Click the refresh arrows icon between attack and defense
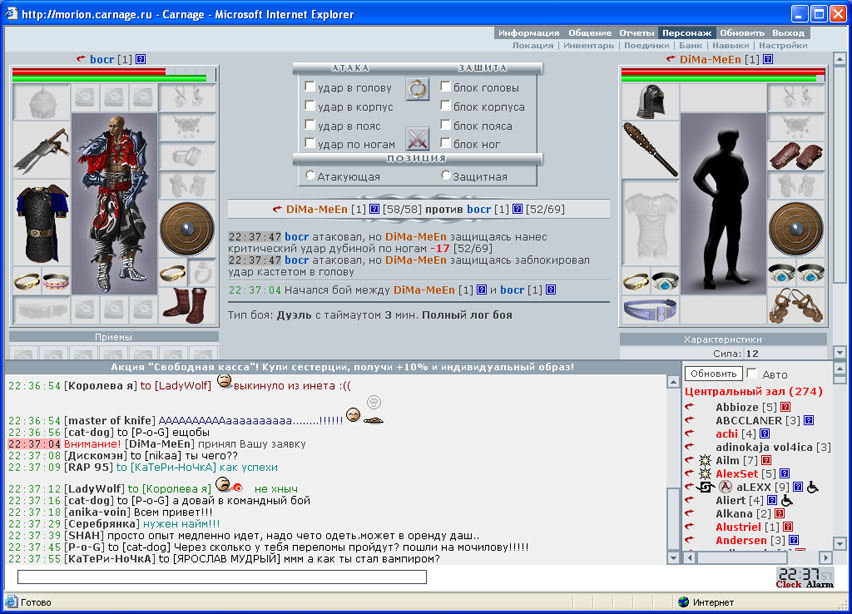This screenshot has width=852, height=614. tap(417, 89)
